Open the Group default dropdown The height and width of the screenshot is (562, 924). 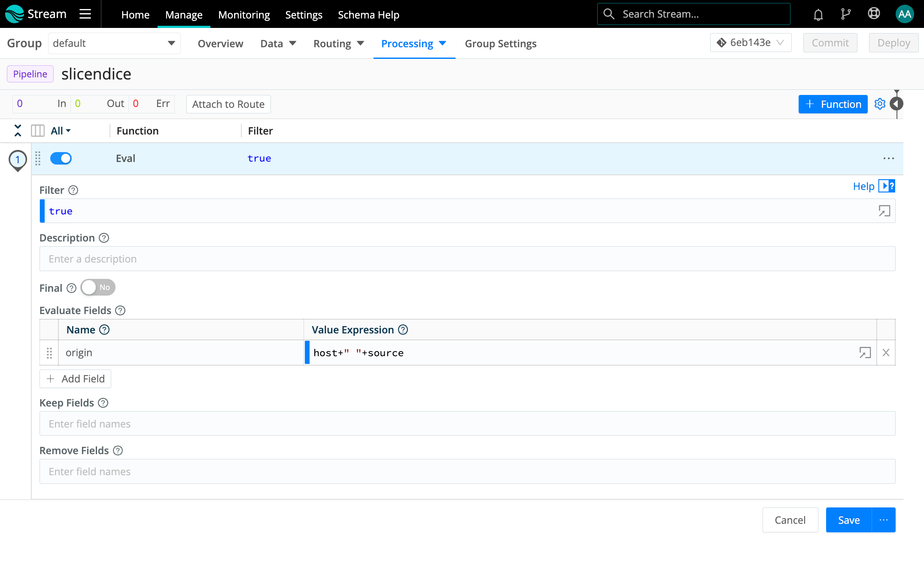(114, 43)
